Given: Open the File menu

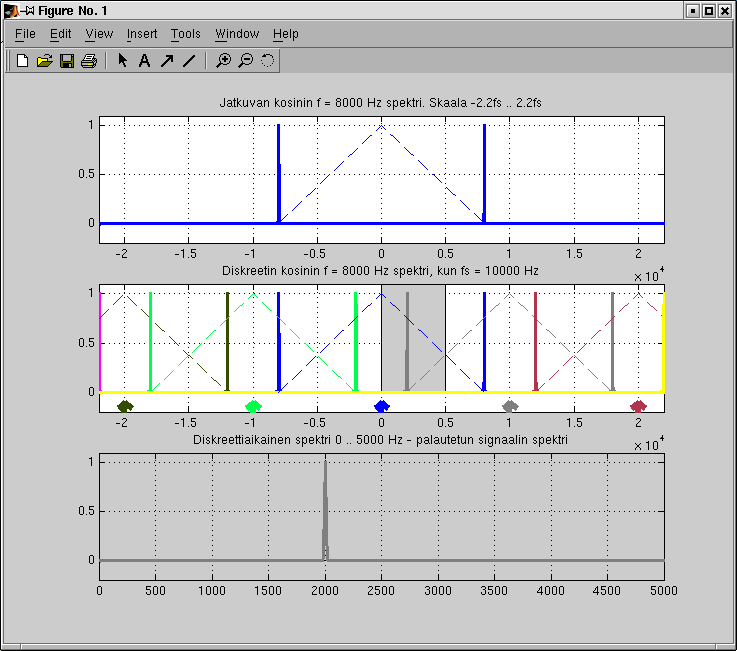Looking at the screenshot, I should point(25,34).
